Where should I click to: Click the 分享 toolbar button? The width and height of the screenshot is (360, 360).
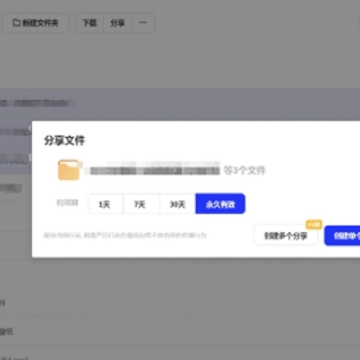(x=118, y=23)
